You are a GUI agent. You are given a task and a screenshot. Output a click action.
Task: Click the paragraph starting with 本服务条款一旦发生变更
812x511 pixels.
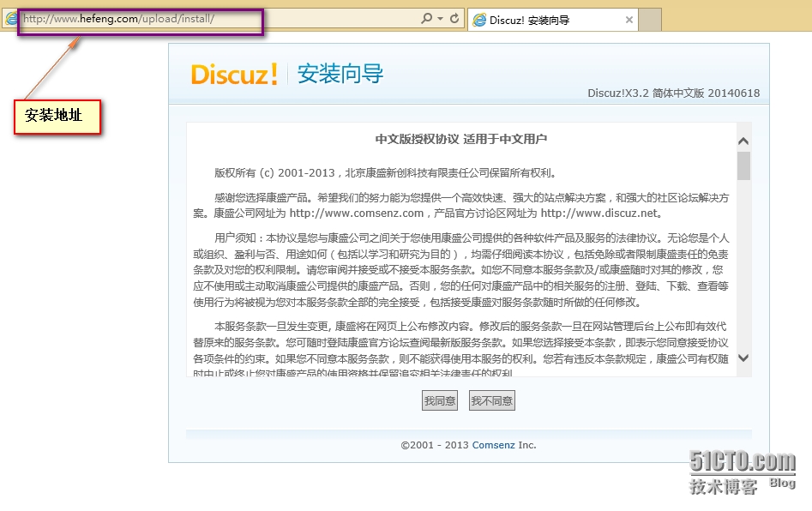pos(461,350)
